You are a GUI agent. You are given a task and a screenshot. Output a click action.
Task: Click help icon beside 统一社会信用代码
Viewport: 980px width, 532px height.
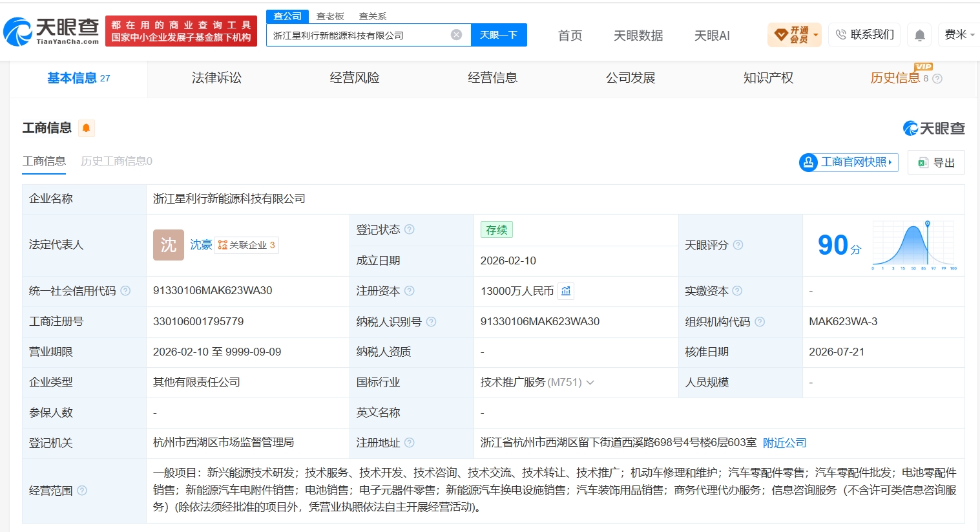point(125,291)
